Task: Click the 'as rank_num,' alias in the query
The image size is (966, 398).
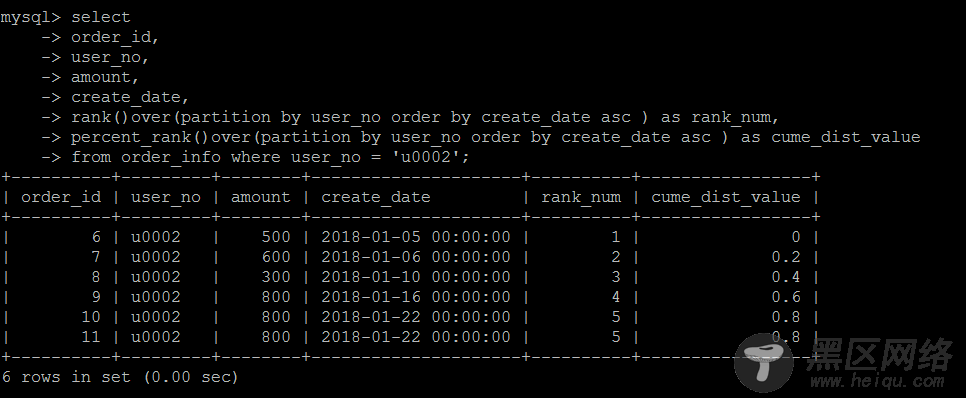Action: click(720, 117)
